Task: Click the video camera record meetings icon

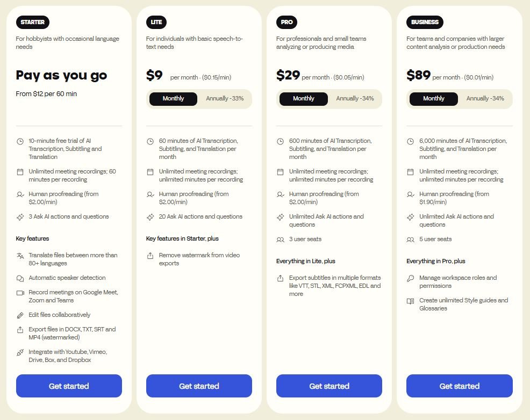Action: pos(20,293)
